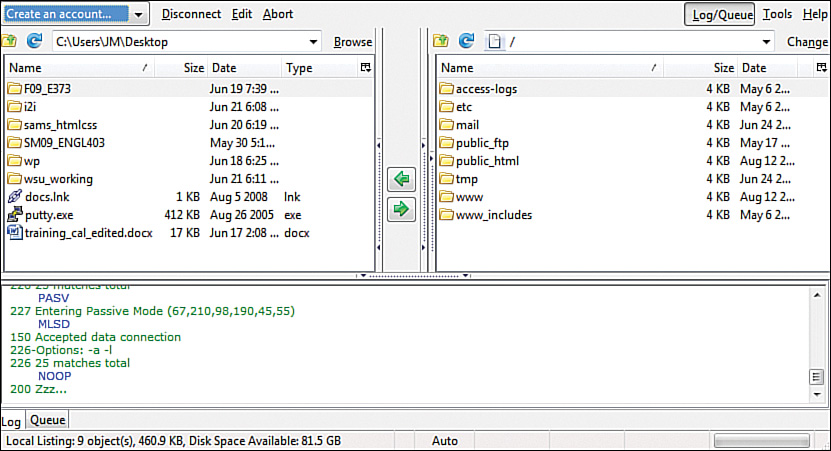Sort local files by Type column

320,68
